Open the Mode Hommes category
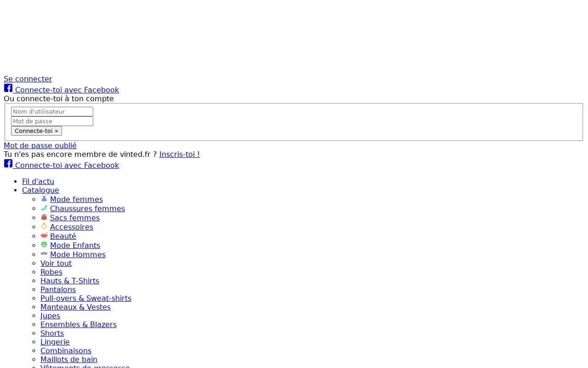 (x=78, y=255)
